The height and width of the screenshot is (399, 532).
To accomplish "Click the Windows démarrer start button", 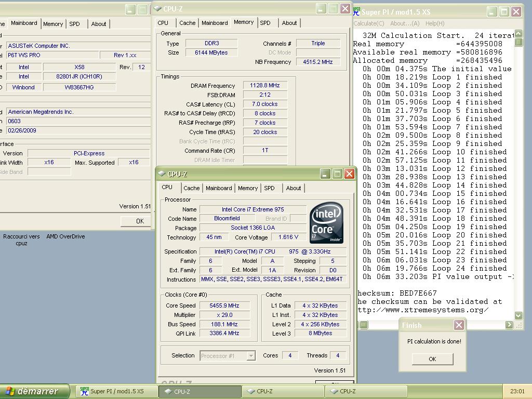I will [x=34, y=391].
